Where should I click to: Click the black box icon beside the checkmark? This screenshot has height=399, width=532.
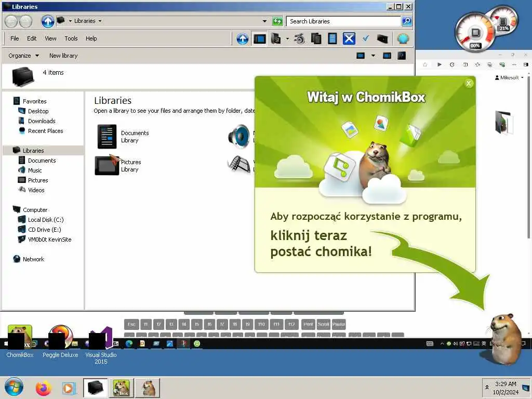[382, 38]
